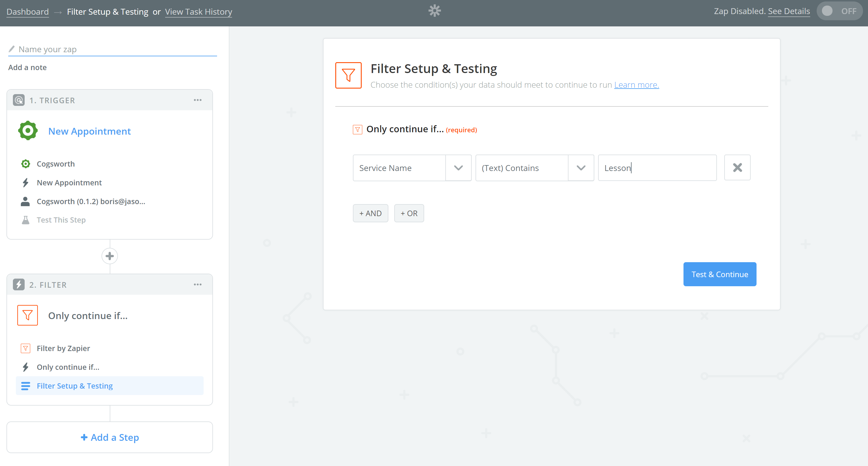The width and height of the screenshot is (868, 466).
Task: Open Test This Step in trigger list
Action: (x=61, y=220)
